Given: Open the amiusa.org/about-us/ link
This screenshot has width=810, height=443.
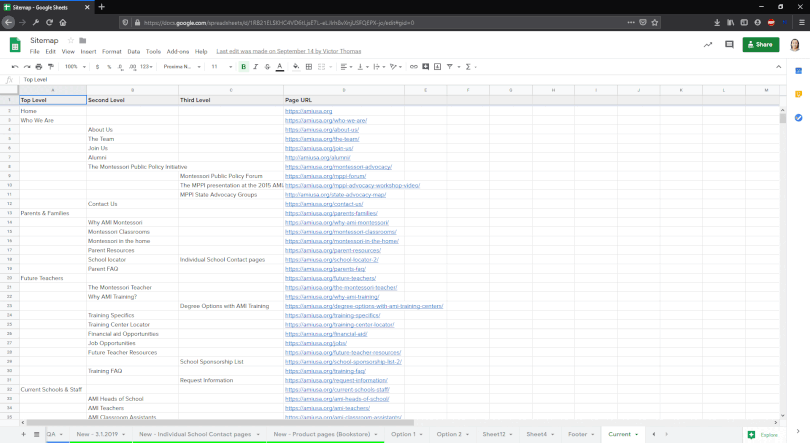Looking at the screenshot, I should (322, 129).
